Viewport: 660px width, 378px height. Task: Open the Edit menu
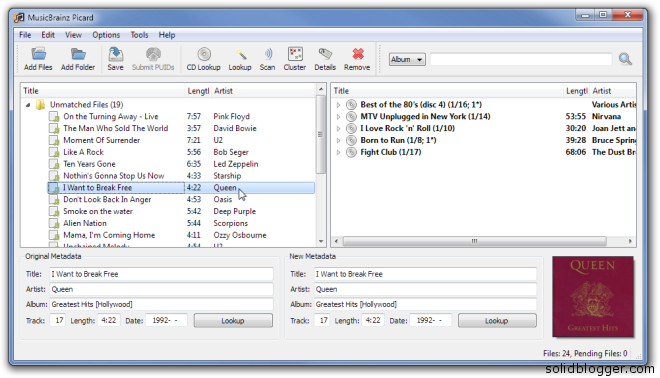48,35
